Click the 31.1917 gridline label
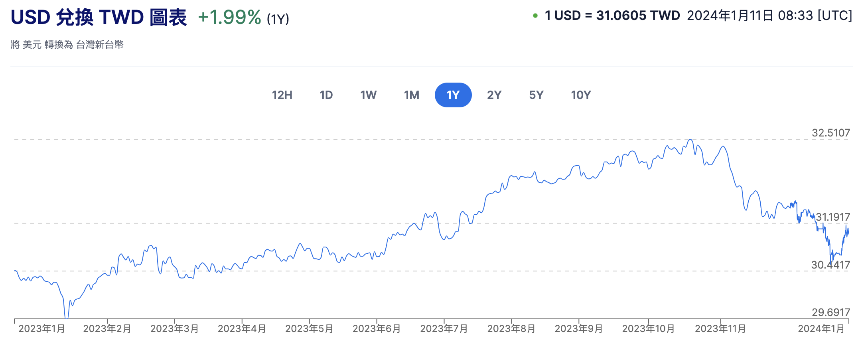The image size is (868, 340). [833, 217]
